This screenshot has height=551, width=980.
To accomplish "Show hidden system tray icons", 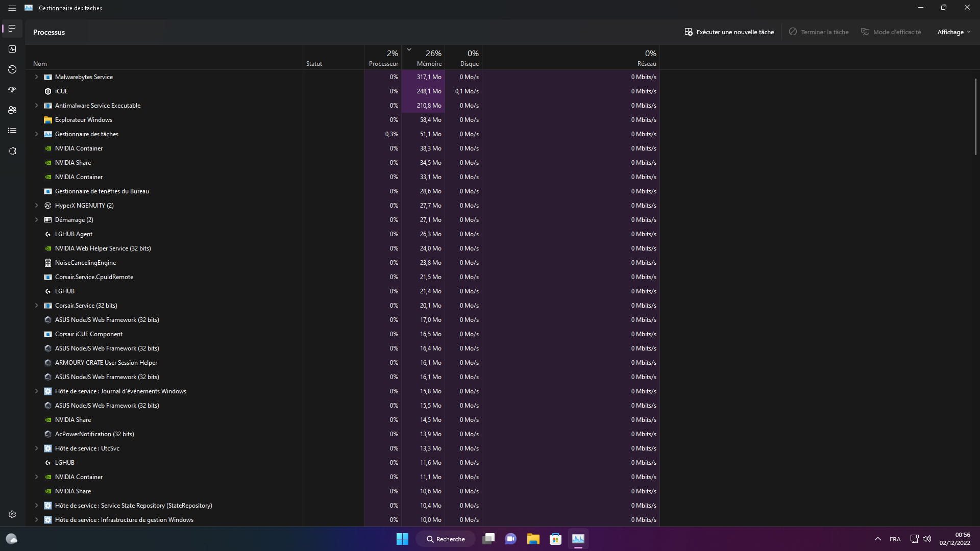I will click(x=877, y=539).
